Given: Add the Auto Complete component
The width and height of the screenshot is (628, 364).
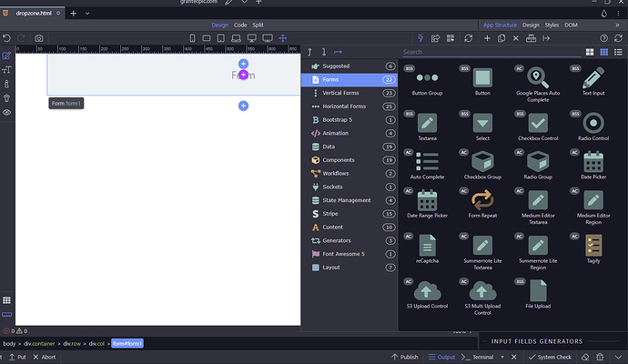Looking at the screenshot, I should 427,166.
